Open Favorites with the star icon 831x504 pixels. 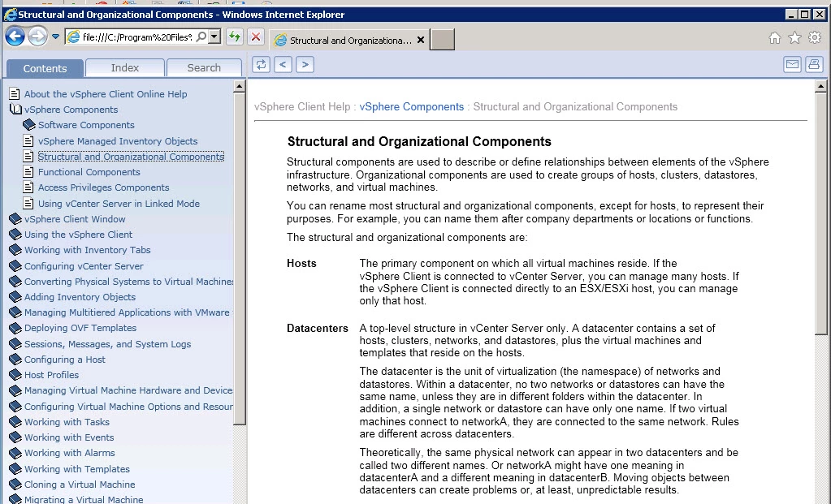tap(795, 37)
